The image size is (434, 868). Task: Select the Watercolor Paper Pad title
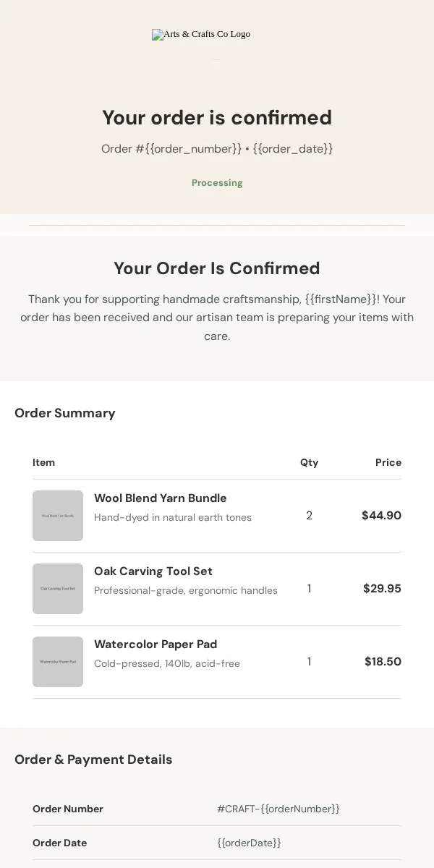pyautogui.click(x=156, y=644)
